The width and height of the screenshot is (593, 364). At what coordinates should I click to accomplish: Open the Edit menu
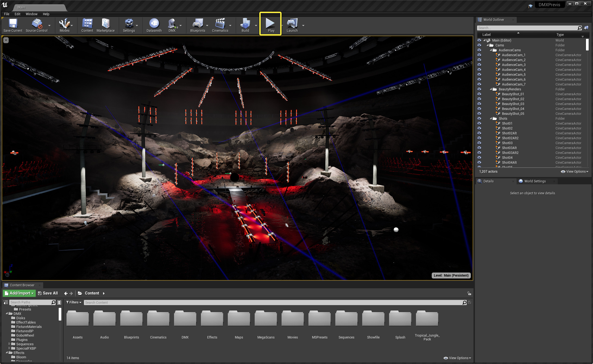(17, 14)
